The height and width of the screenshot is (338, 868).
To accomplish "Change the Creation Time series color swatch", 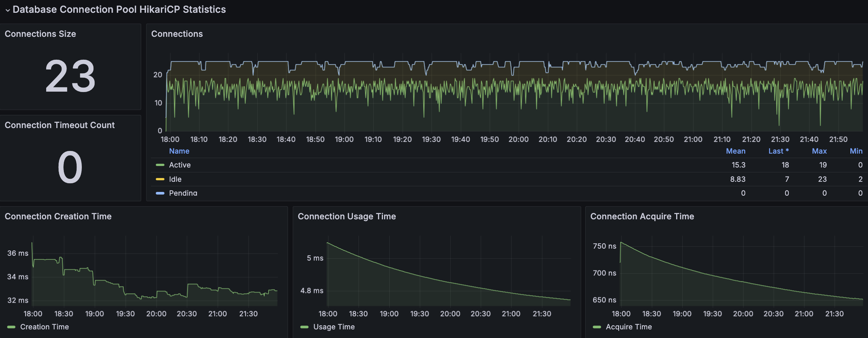I will point(11,327).
